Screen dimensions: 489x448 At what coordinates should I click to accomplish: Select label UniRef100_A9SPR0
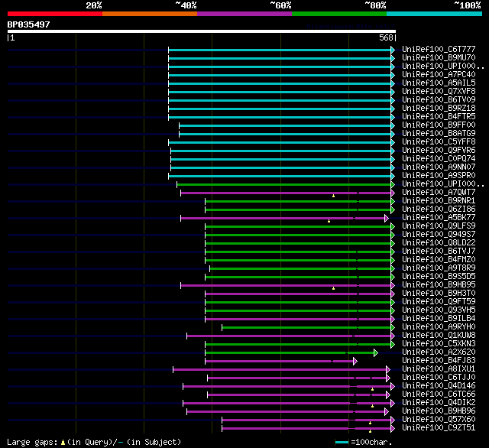click(439, 176)
